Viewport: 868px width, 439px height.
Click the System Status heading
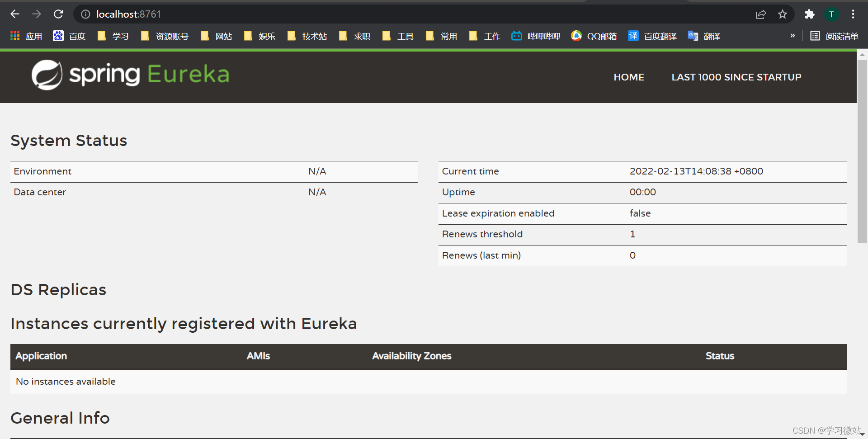pos(69,141)
